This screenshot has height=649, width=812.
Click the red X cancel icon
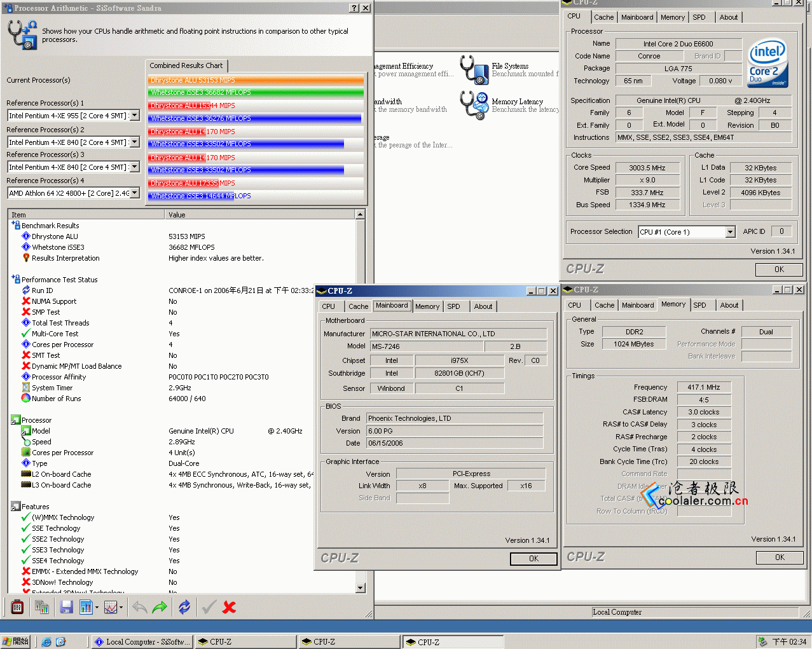pos(230,607)
